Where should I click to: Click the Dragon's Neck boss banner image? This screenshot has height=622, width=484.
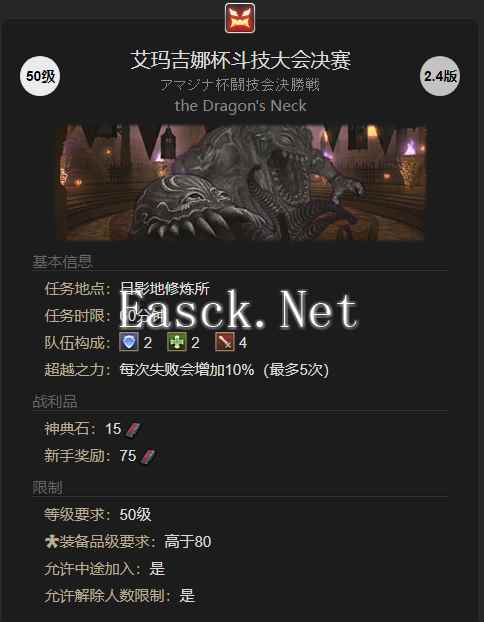click(x=241, y=182)
